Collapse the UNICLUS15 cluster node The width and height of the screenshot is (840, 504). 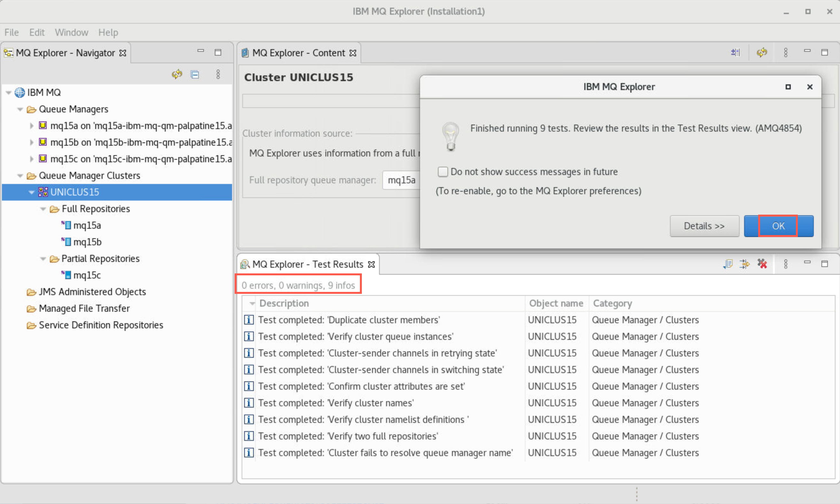point(32,192)
